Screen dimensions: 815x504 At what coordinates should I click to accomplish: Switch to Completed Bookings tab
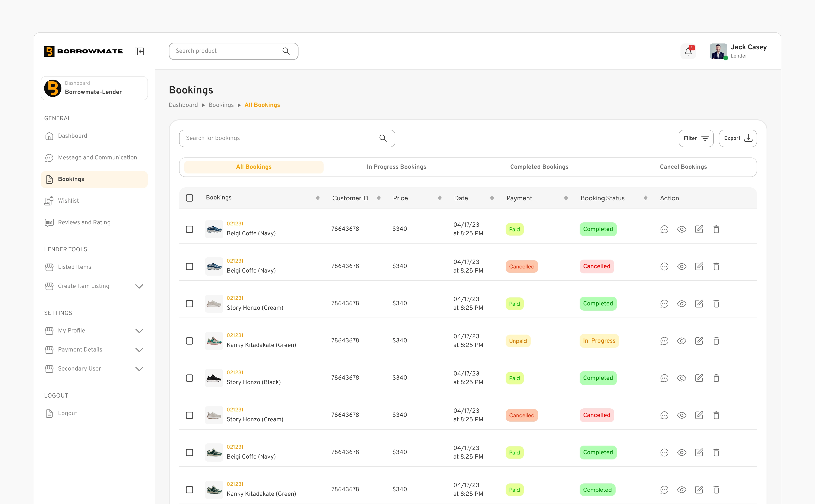click(x=539, y=167)
